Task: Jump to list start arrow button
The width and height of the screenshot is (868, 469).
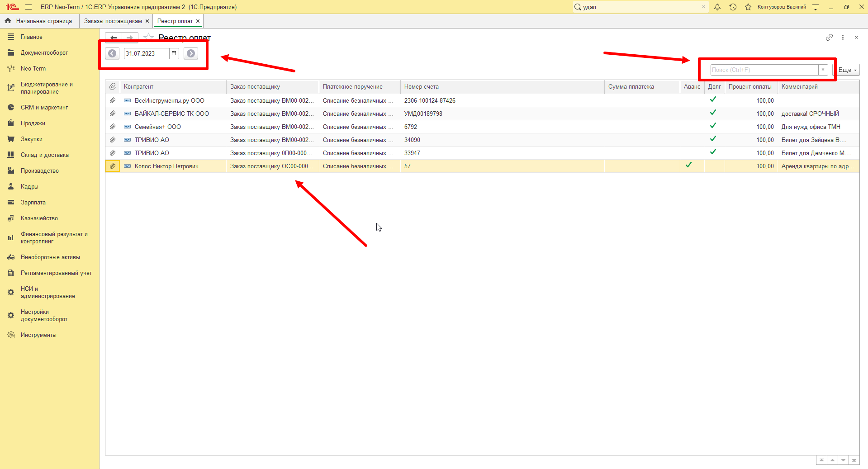Action: [x=821, y=460]
